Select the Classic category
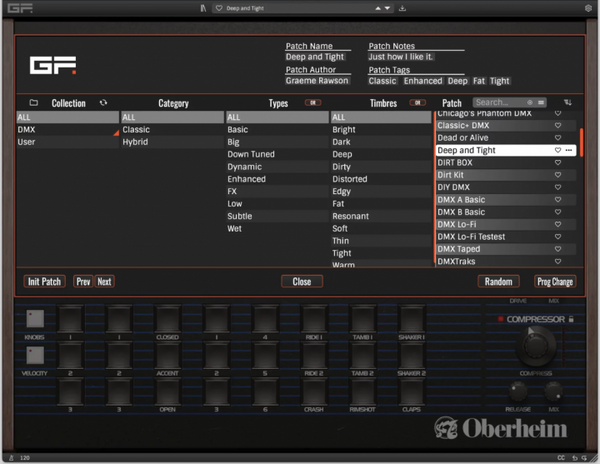600x464 pixels. pyautogui.click(x=173, y=130)
